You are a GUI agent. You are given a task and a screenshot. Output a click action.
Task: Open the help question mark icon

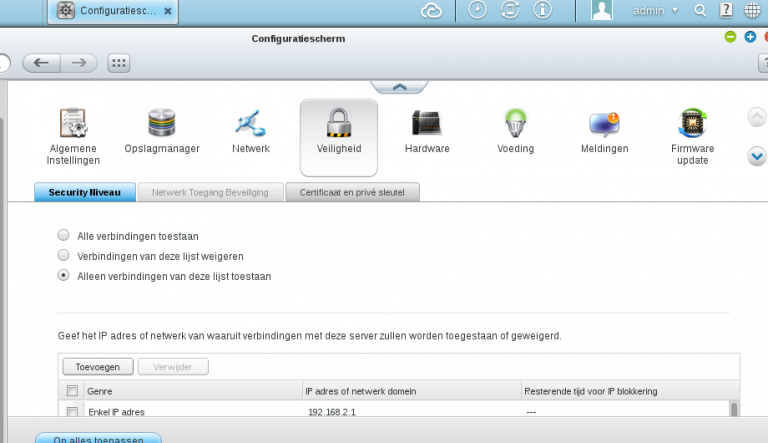pos(726,10)
